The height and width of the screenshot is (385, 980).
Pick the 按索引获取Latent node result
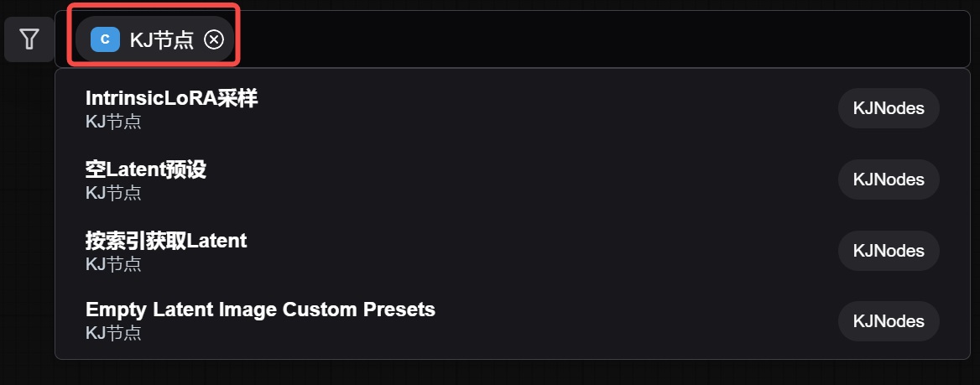pos(166,241)
